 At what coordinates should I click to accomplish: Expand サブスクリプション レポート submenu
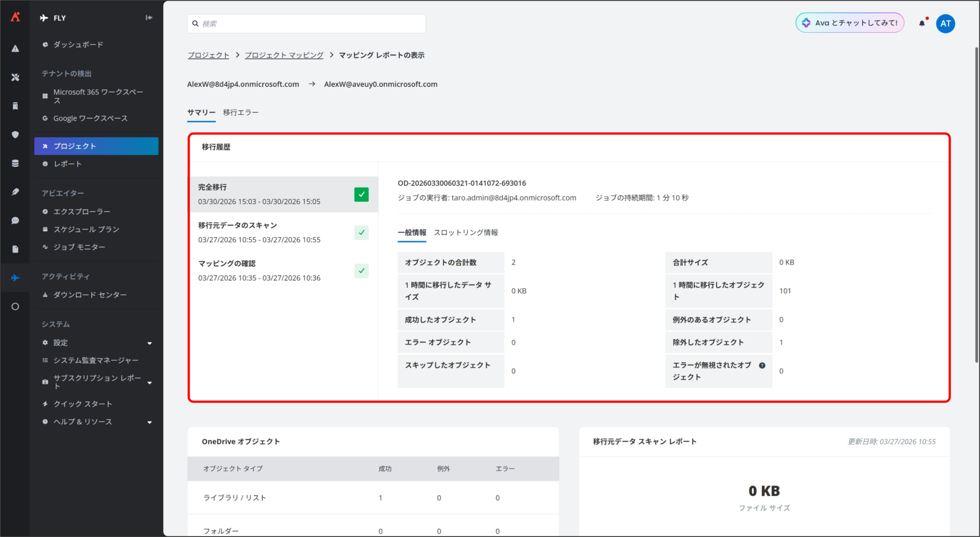(150, 382)
